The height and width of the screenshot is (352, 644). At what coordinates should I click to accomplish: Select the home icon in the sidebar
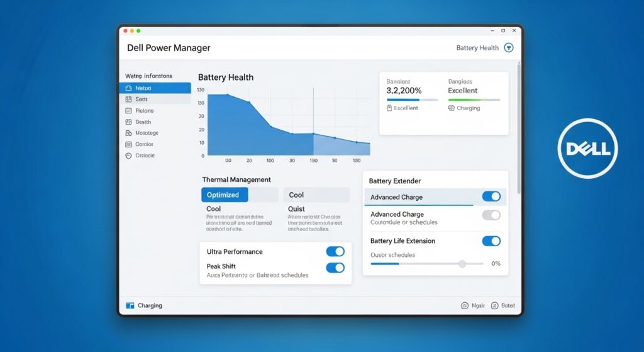[129, 88]
